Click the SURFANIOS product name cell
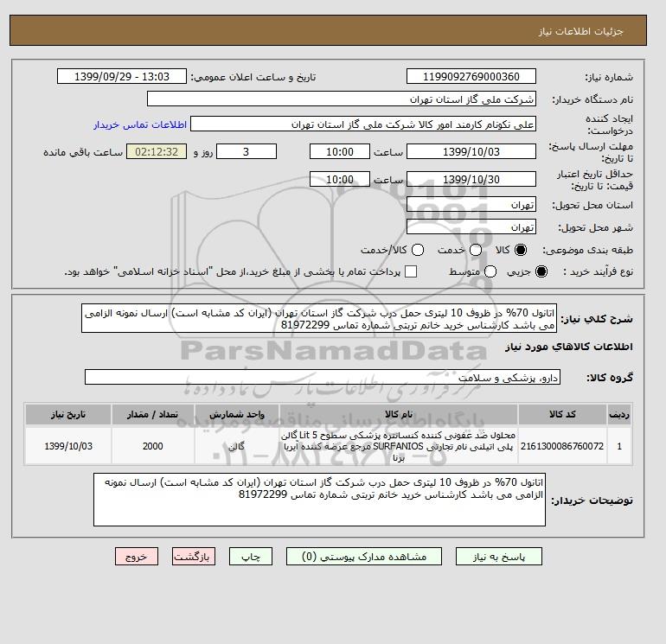 pyautogui.click(x=399, y=446)
